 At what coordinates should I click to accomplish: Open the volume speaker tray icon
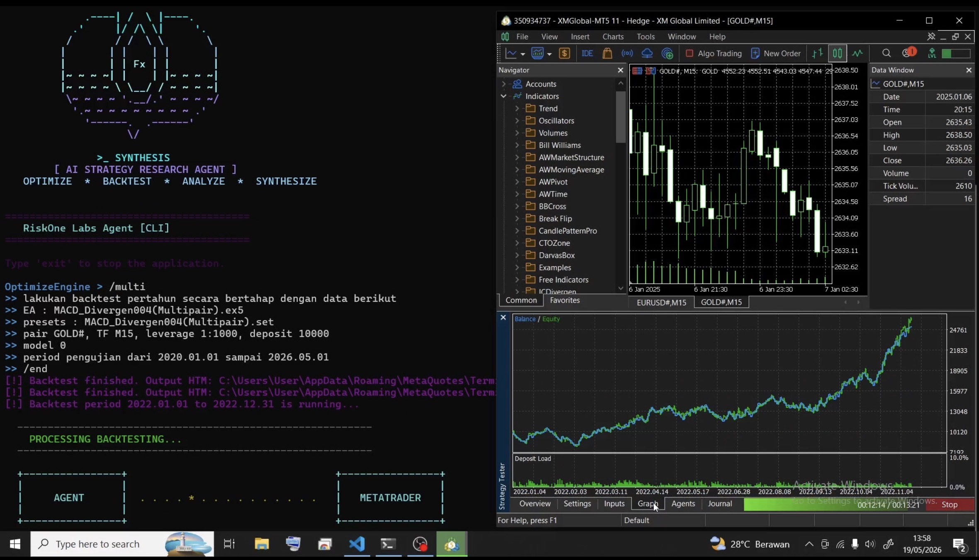click(x=870, y=544)
